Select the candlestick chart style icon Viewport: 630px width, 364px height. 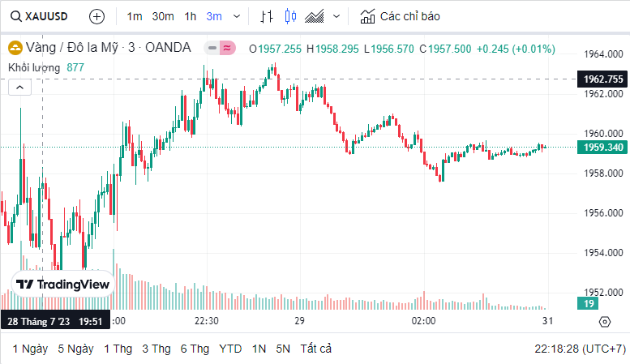[291, 16]
